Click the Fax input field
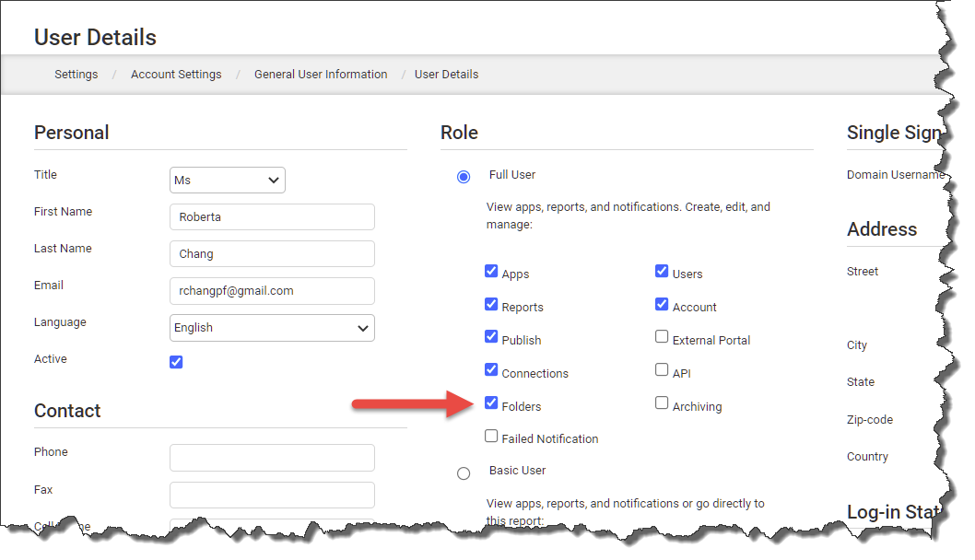This screenshot has width=975, height=560. tap(273, 496)
